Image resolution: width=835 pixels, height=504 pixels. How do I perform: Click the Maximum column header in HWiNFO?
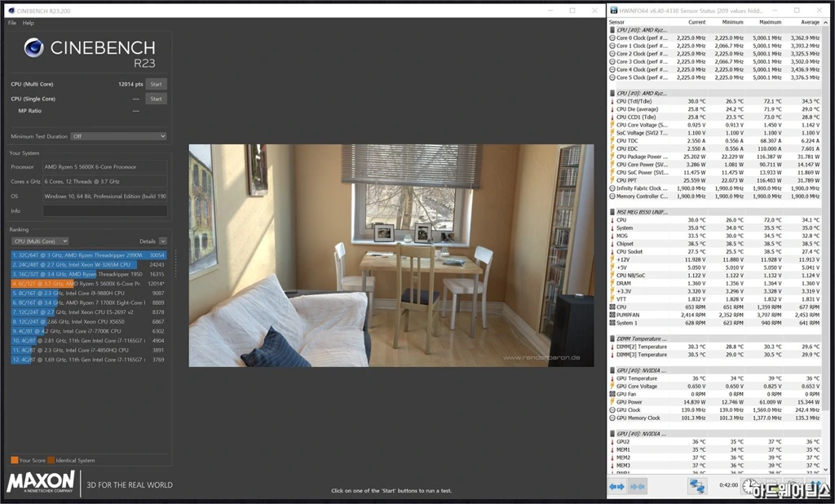tap(771, 22)
